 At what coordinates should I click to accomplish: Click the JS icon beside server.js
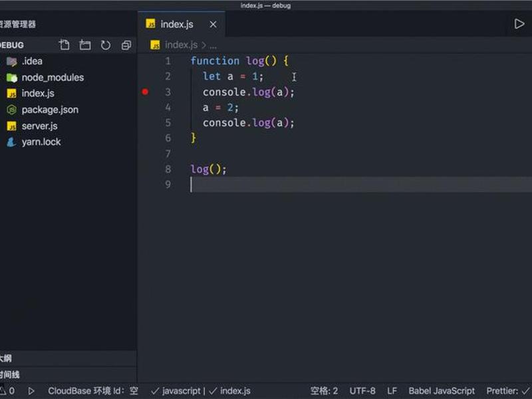[x=11, y=126]
